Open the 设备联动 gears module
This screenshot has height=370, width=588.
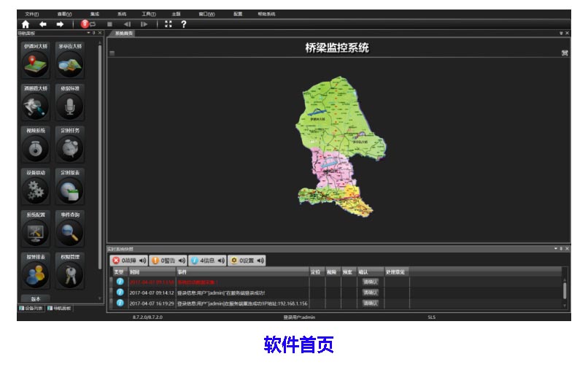(x=35, y=190)
